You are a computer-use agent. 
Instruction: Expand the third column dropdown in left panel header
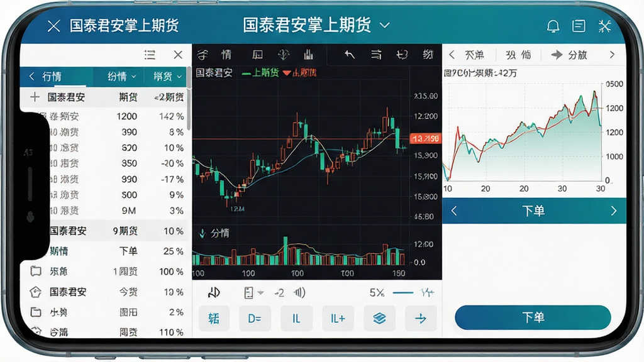pos(167,76)
